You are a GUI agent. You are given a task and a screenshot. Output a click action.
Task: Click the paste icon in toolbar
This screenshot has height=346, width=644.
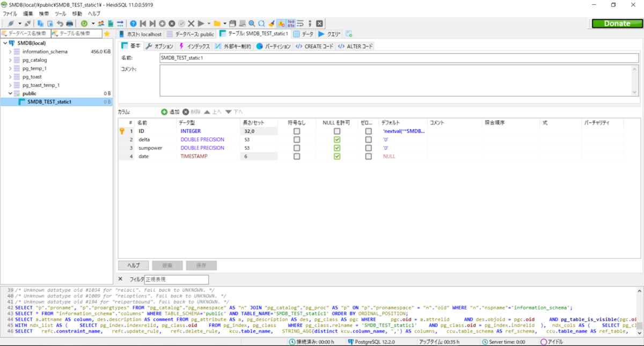[50, 24]
